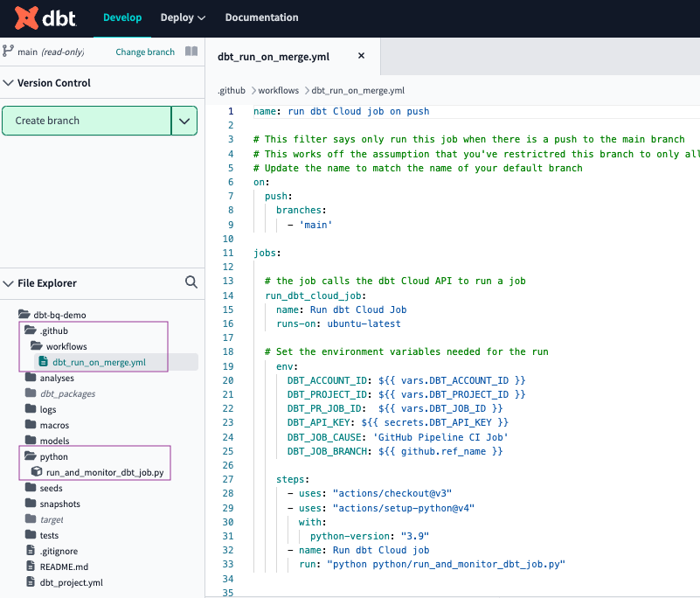Click .github in the breadcrumb path

(232, 91)
